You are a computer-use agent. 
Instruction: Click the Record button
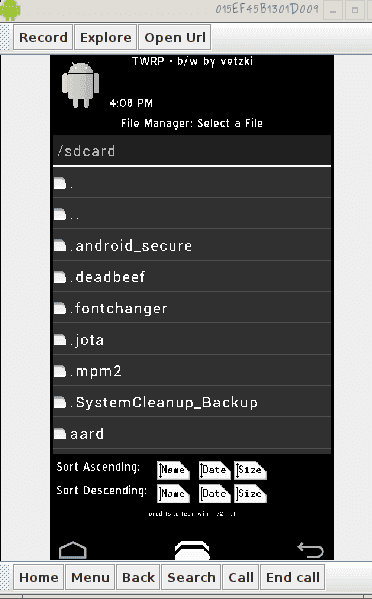pyautogui.click(x=43, y=37)
